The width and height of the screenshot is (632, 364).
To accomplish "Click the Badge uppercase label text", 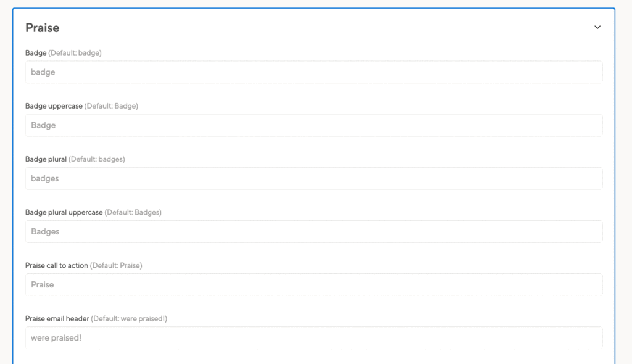I will click(x=54, y=106).
